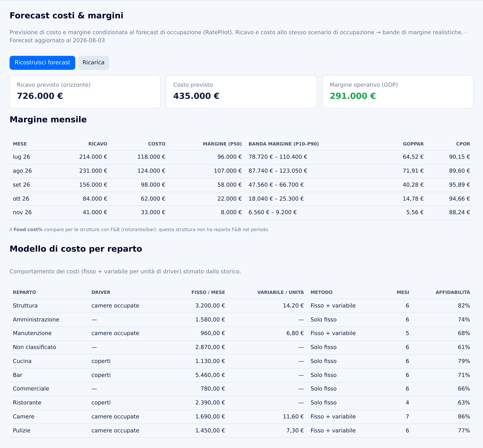Select nov 26 revenue 41.000 €
The height and width of the screenshot is (448, 483).
click(x=95, y=212)
